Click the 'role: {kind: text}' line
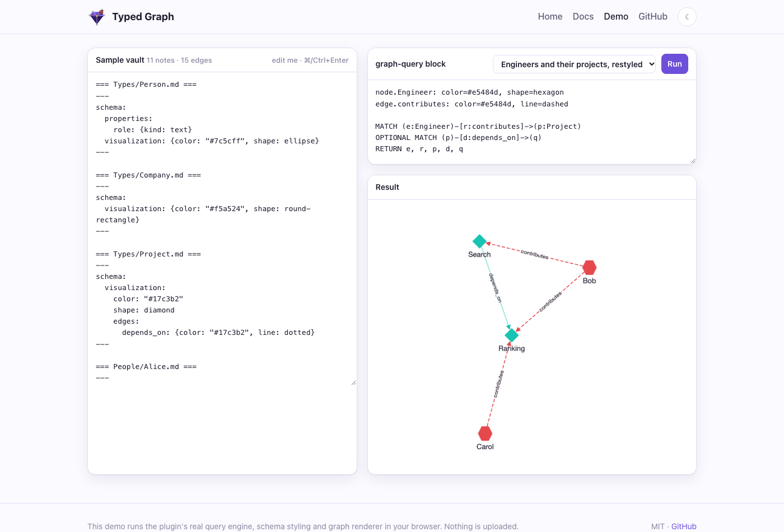 click(x=153, y=130)
